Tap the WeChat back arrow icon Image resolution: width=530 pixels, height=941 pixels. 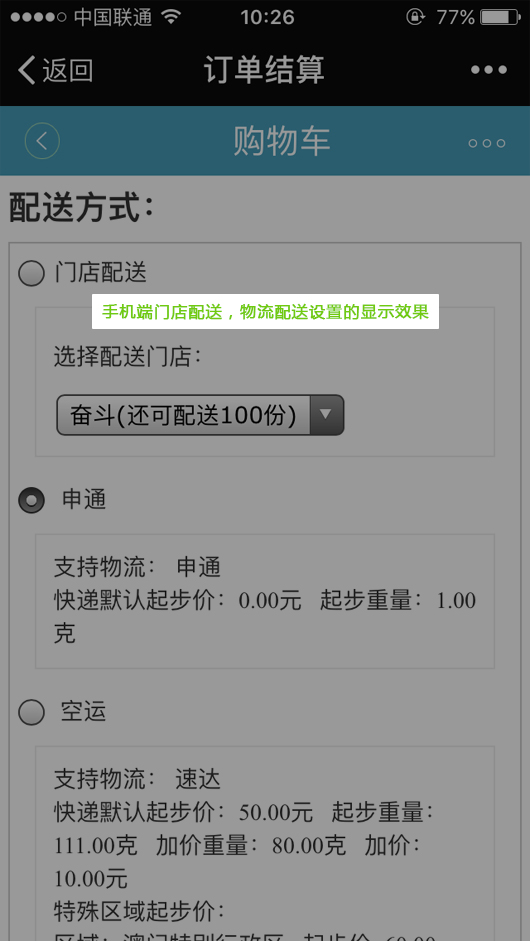point(26,70)
